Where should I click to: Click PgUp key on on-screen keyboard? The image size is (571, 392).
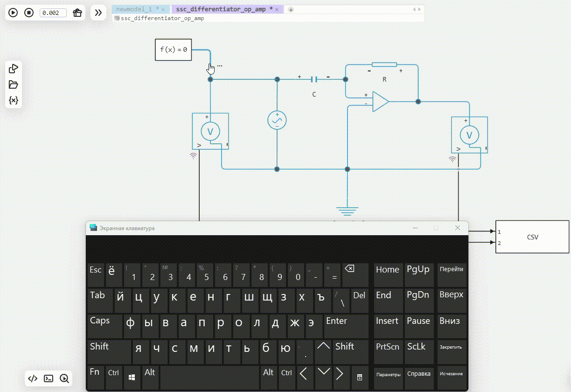[418, 275]
